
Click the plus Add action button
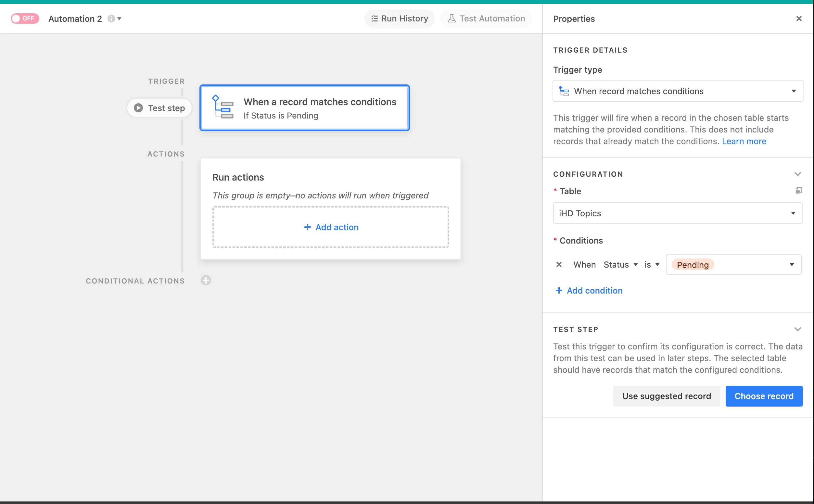click(x=331, y=227)
